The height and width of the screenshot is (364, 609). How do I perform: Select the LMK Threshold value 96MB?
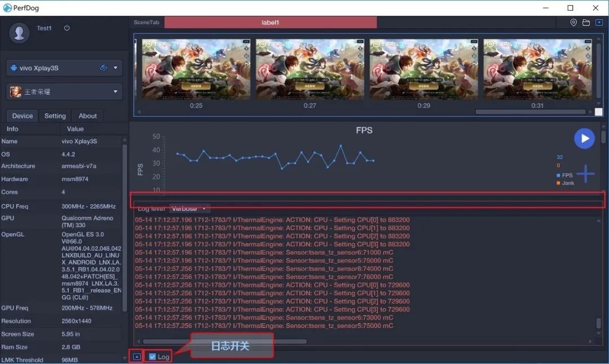[x=69, y=359]
